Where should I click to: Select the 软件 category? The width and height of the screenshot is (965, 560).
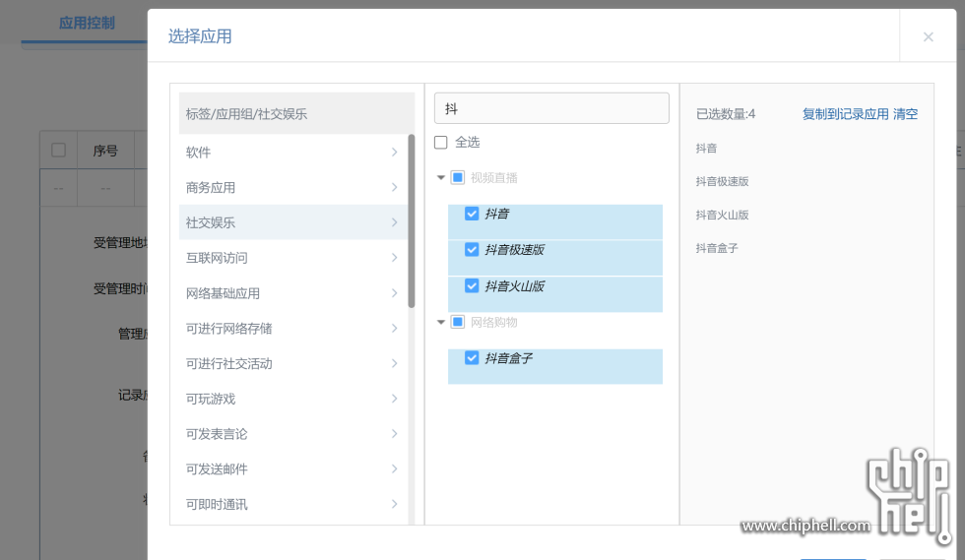pos(293,152)
